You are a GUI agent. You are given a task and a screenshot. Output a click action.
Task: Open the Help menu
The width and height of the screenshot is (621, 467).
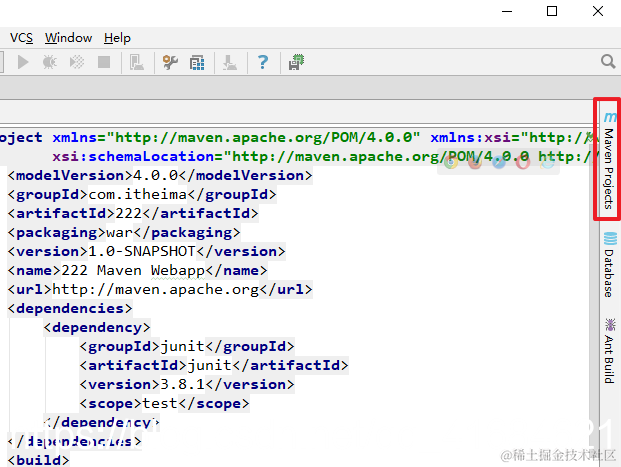pos(117,38)
